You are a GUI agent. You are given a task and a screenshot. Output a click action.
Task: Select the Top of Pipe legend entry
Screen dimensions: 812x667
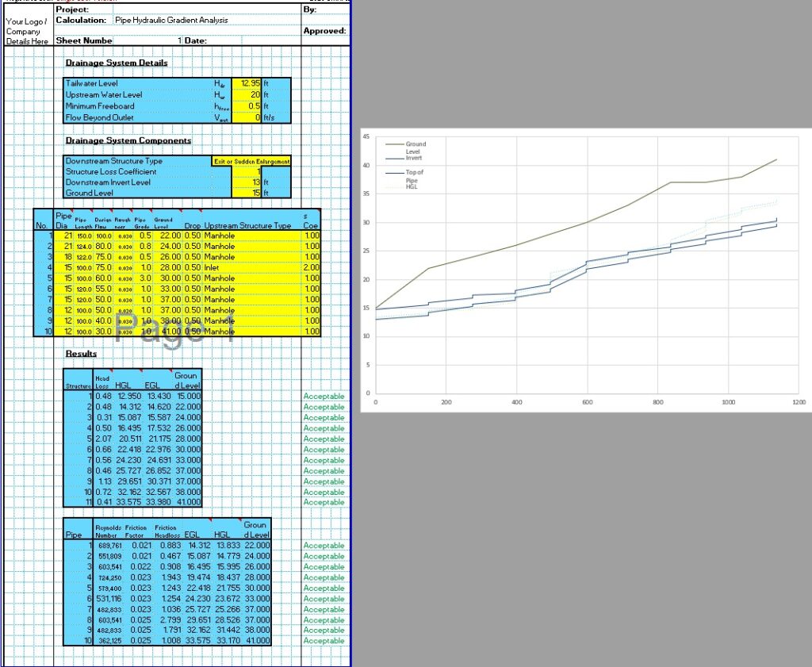pyautogui.click(x=416, y=175)
